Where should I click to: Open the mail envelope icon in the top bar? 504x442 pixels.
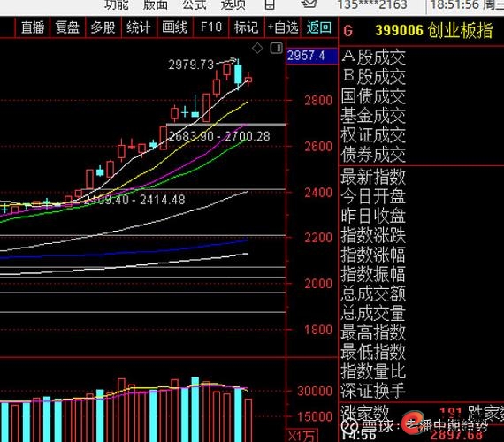point(309,4)
